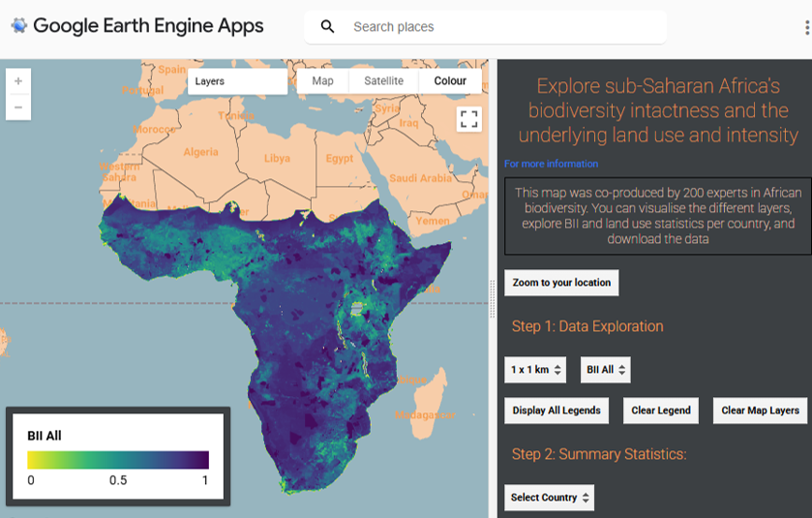The image size is (812, 518).
Task: Switch to Satellite base layer
Action: click(x=383, y=81)
